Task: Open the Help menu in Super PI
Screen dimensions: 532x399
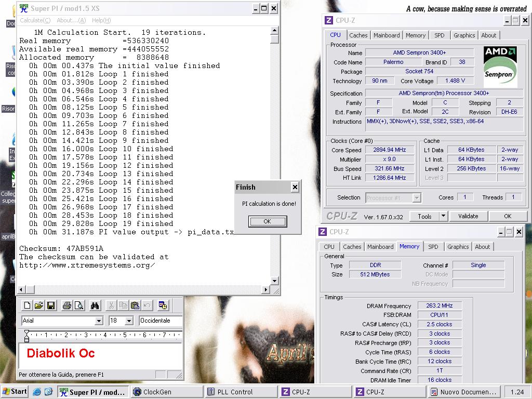Action: [101, 20]
